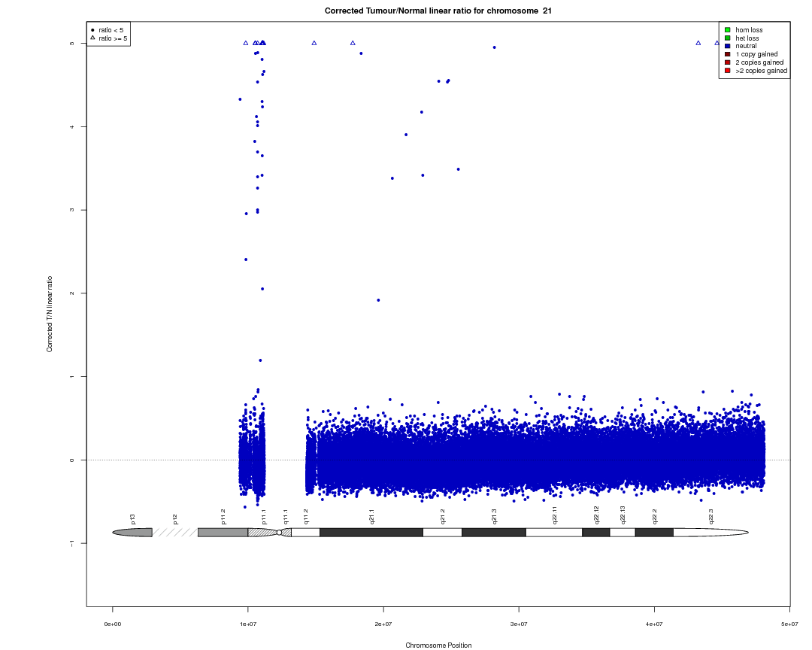Click the y-axis tick label 1
Screen dimensions: 812x650
tap(72, 377)
